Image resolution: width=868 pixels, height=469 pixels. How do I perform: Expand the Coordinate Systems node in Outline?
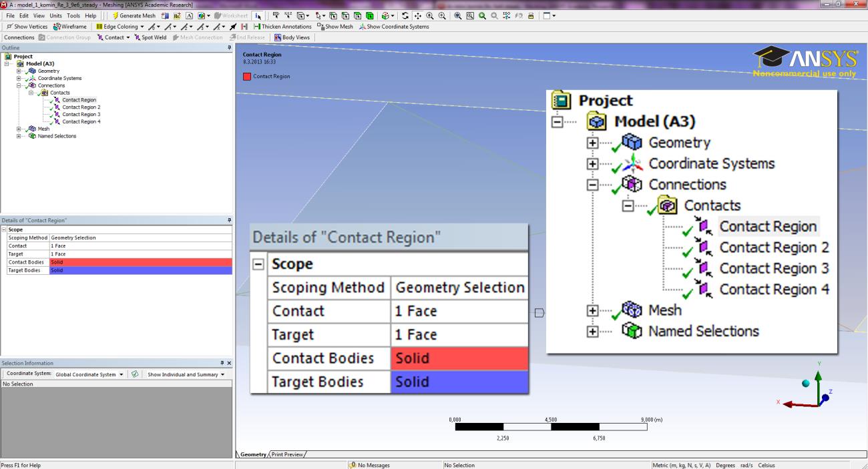pyautogui.click(x=19, y=78)
